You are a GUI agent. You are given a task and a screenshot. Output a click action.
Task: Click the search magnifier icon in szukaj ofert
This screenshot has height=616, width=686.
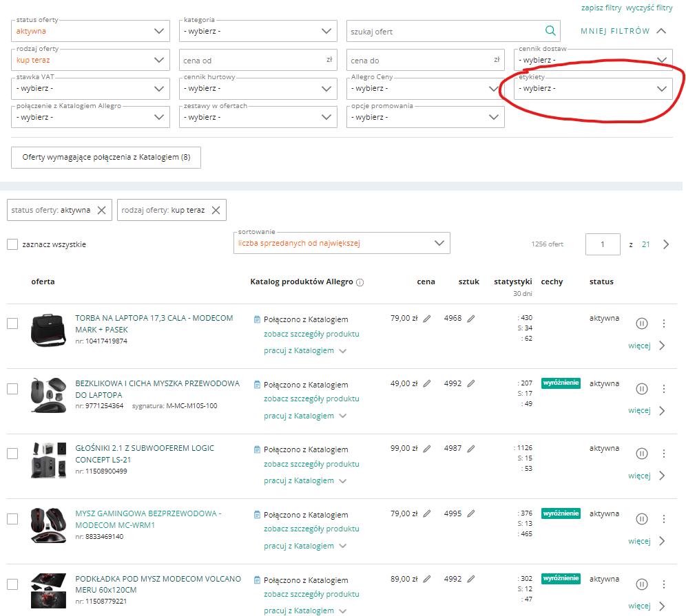point(550,31)
